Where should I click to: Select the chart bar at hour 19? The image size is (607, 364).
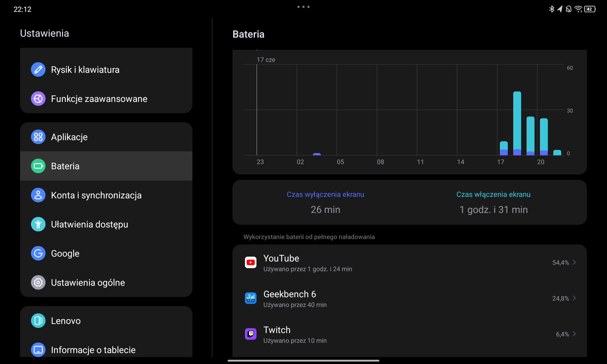click(x=531, y=136)
